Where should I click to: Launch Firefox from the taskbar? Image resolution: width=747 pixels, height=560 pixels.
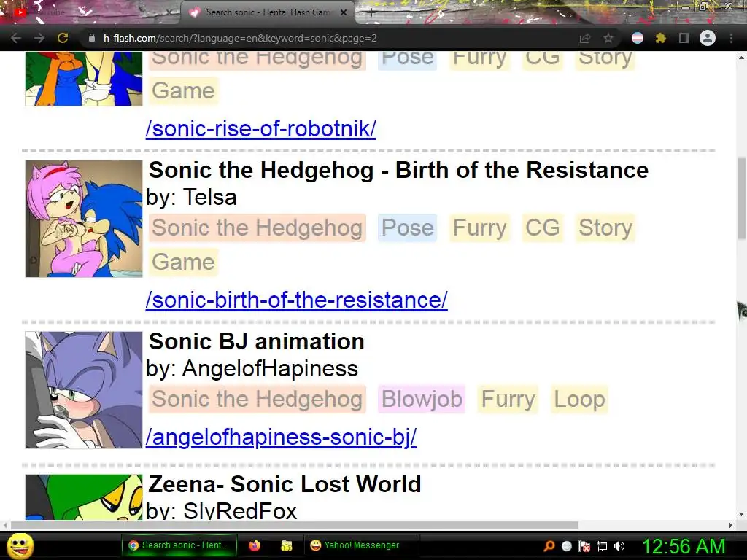click(255, 545)
